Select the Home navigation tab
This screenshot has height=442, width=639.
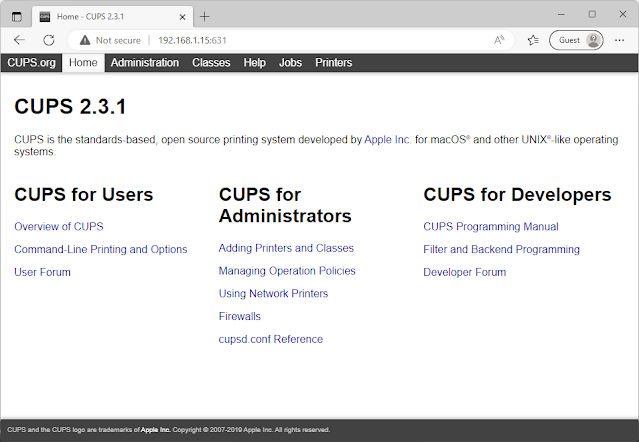[x=83, y=63]
